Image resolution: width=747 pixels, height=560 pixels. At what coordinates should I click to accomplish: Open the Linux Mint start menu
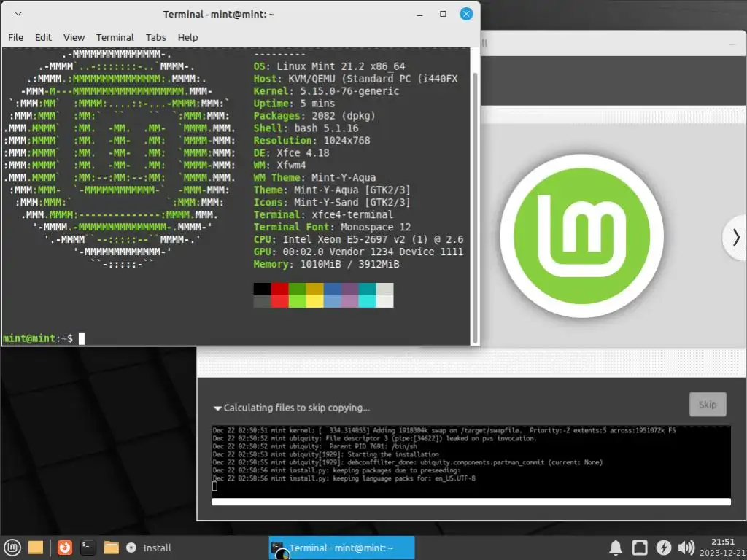click(12, 548)
